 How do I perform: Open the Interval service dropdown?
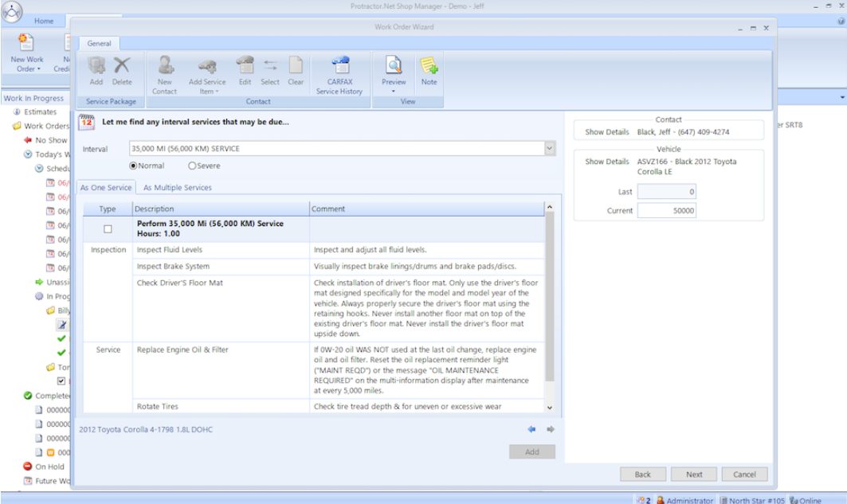click(550, 147)
